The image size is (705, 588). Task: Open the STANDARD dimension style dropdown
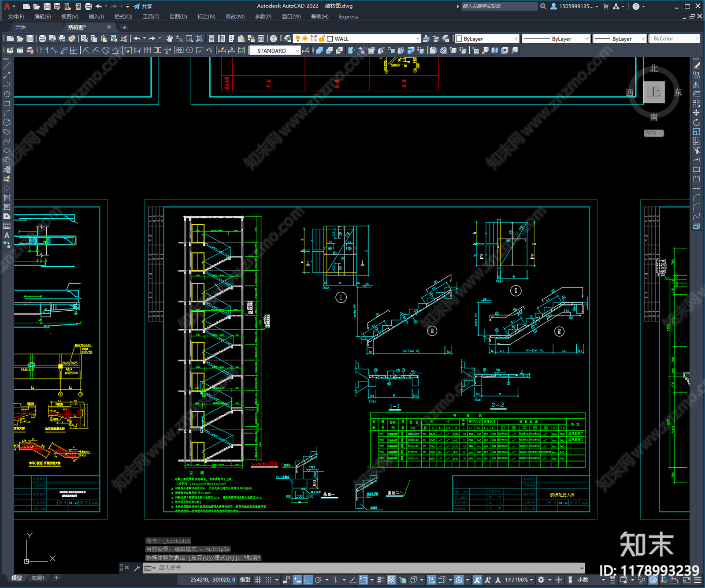(x=275, y=51)
